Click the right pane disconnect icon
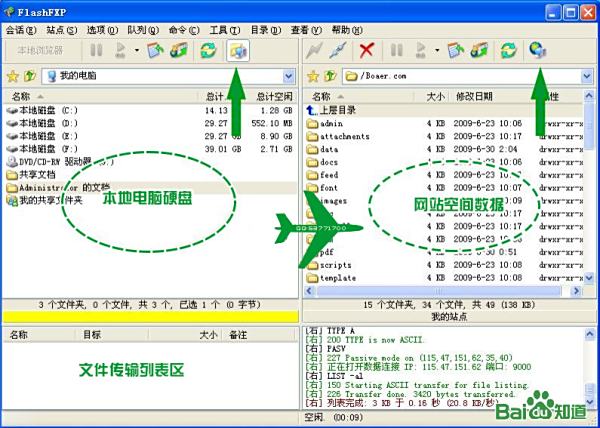The height and width of the screenshot is (428, 600). pos(338,50)
